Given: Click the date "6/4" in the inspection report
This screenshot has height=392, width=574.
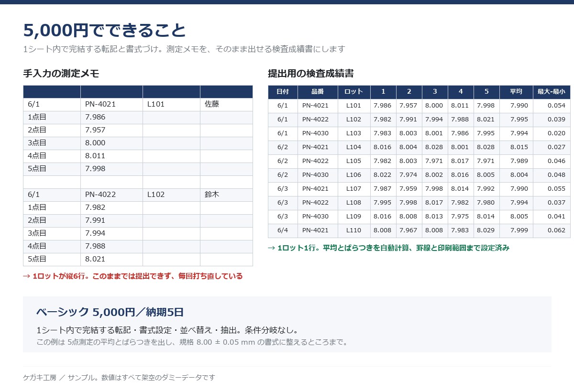Looking at the screenshot, I should click(x=283, y=230).
